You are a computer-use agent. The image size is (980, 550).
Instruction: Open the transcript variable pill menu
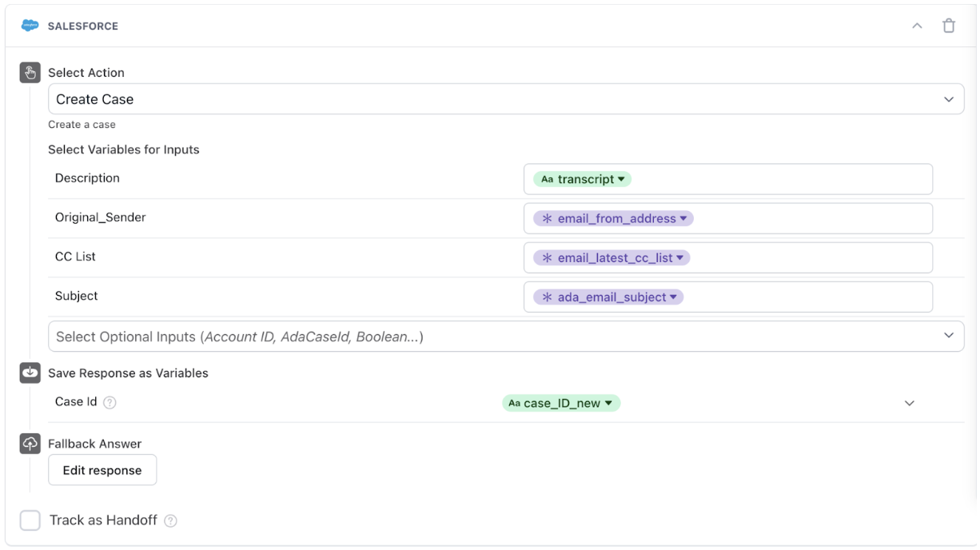coord(582,179)
